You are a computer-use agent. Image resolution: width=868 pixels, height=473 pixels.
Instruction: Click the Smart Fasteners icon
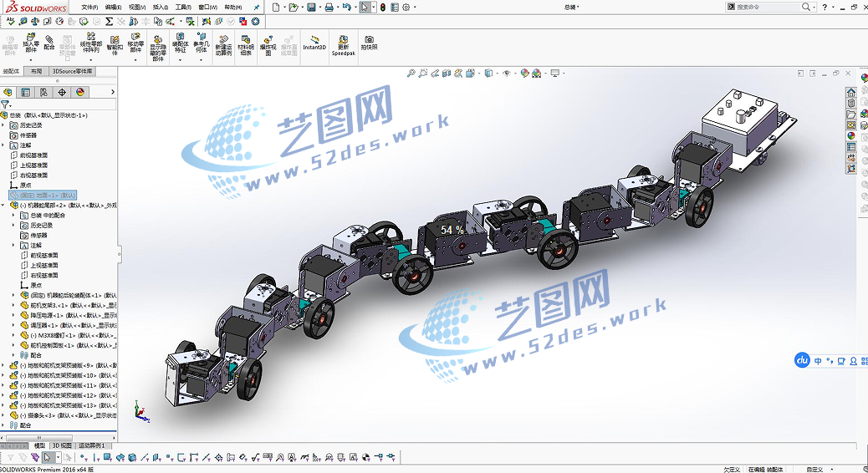tap(114, 40)
